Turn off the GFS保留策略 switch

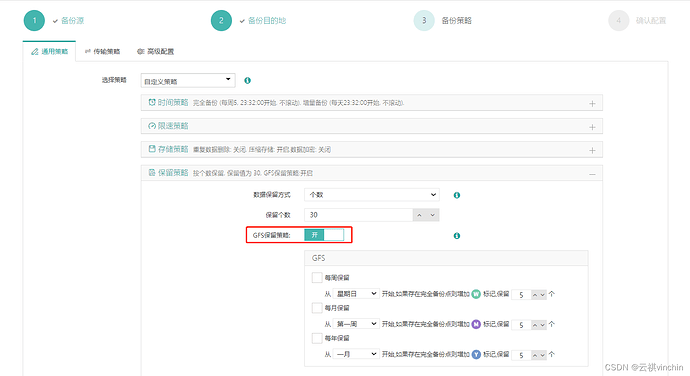[324, 235]
